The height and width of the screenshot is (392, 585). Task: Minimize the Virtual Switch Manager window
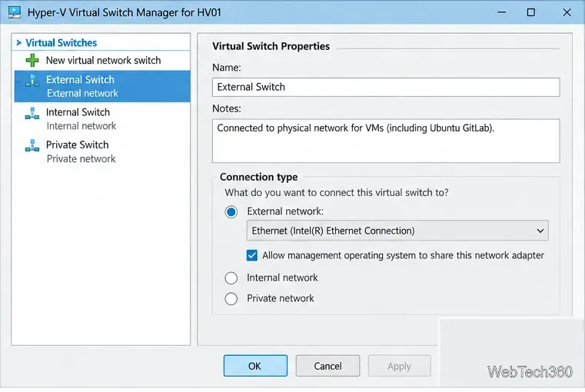pos(502,12)
